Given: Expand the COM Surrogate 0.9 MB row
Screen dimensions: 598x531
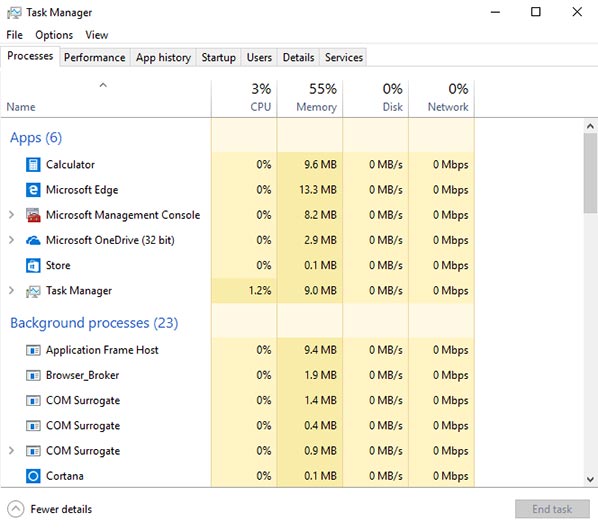Looking at the screenshot, I should [x=11, y=451].
